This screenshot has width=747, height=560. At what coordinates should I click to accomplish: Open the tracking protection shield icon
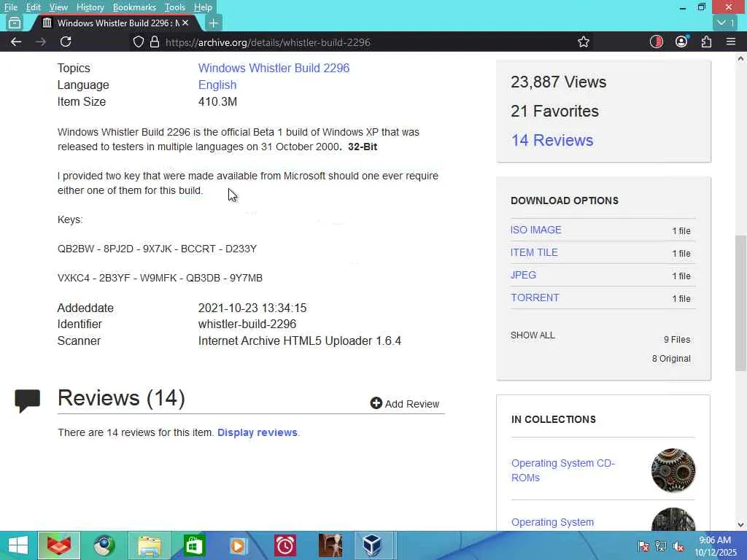(x=138, y=42)
